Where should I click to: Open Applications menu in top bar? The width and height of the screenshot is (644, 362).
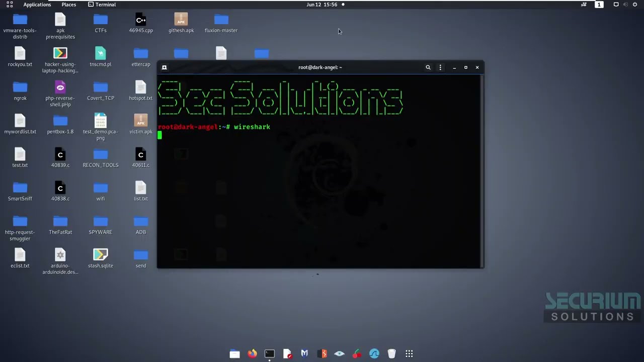37,5
